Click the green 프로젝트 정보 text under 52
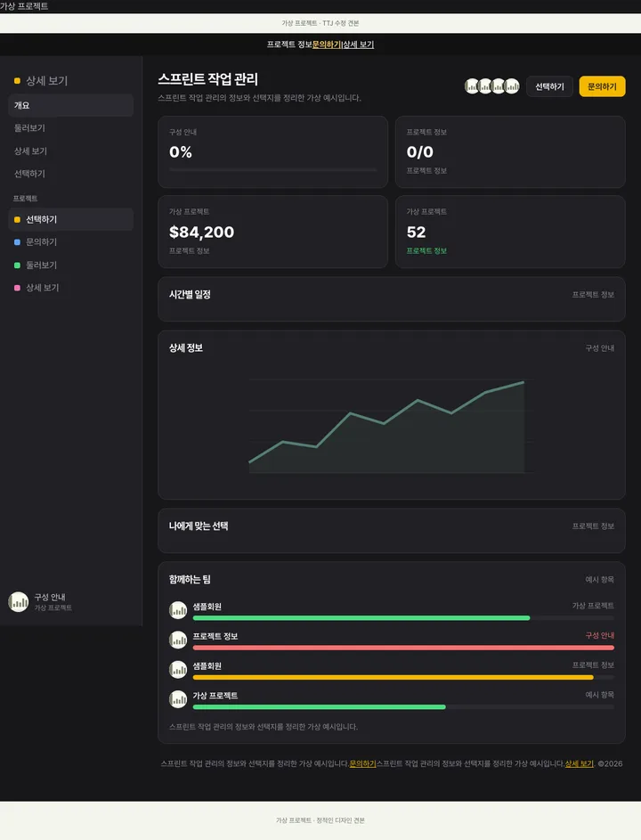Image resolution: width=641 pixels, height=840 pixels. click(x=426, y=250)
